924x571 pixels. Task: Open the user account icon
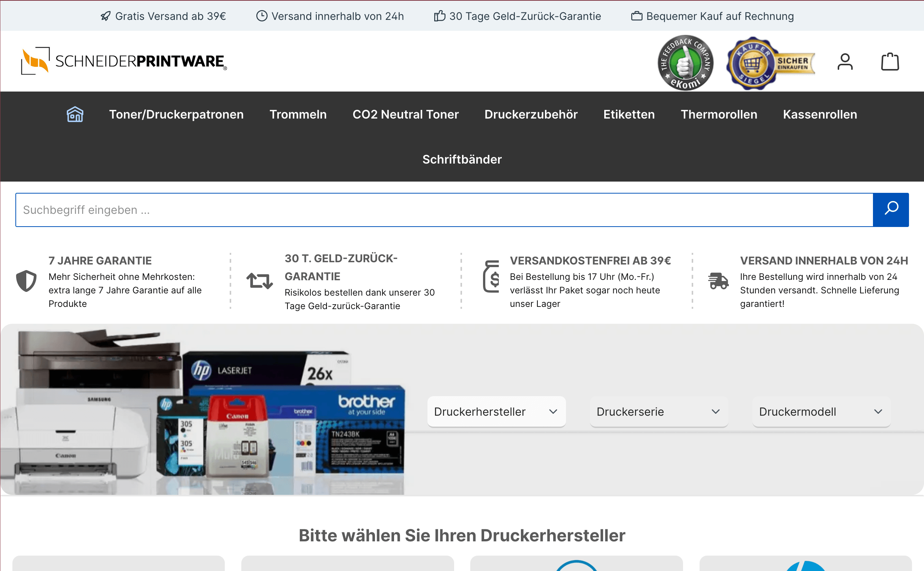coord(845,62)
